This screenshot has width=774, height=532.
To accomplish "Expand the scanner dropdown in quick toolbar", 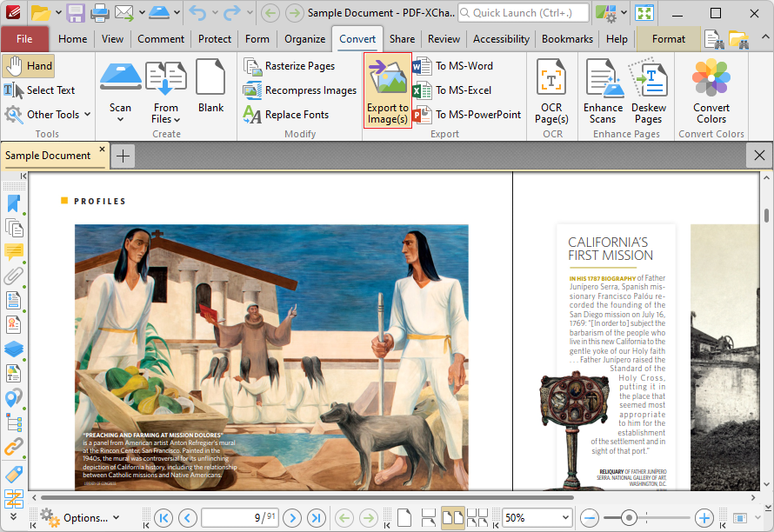I will point(177,13).
